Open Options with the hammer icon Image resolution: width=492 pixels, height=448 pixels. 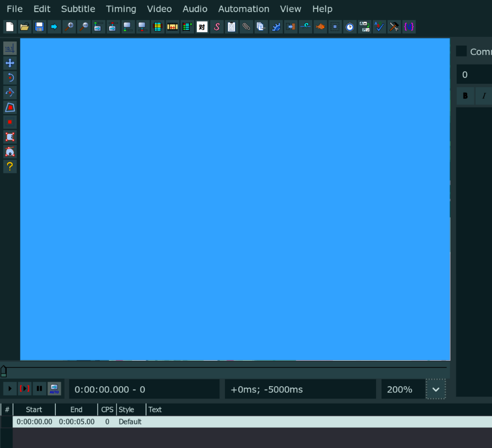394,27
